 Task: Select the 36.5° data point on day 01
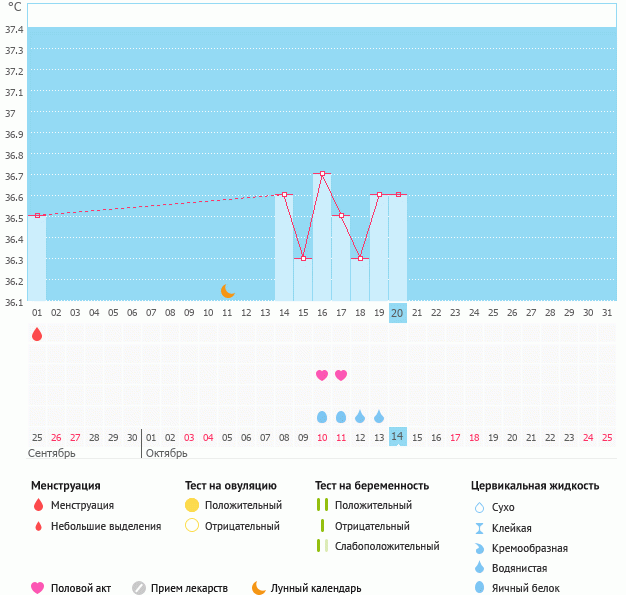coord(37,215)
